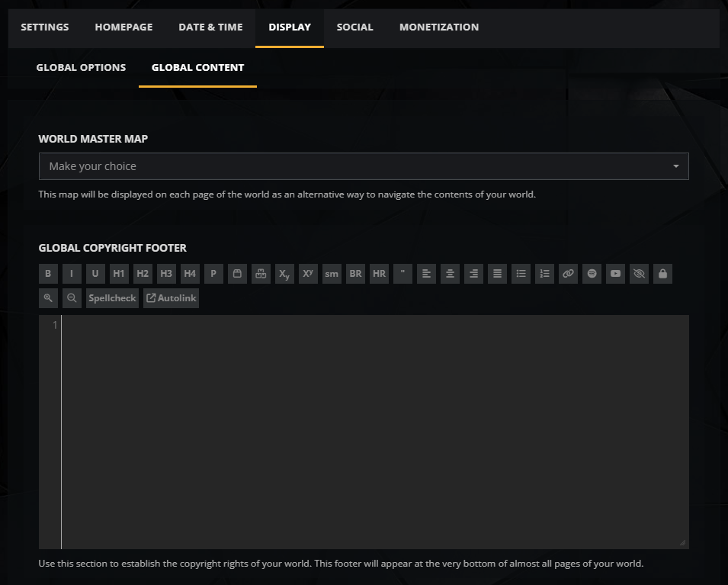Image resolution: width=728 pixels, height=585 pixels.
Task: Align text right
Action: tap(473, 274)
